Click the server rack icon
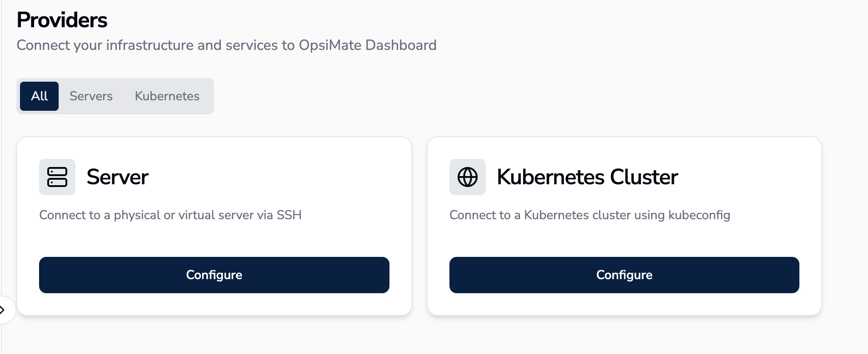This screenshot has width=868, height=354. click(57, 177)
